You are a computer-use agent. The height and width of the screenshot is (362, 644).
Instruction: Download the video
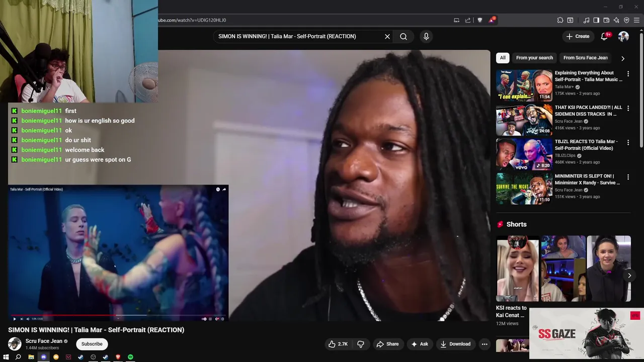click(x=455, y=344)
